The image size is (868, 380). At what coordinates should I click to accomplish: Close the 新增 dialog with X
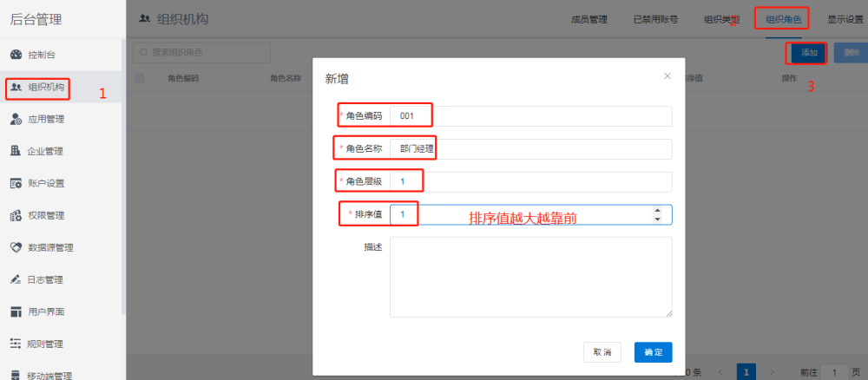coord(667,76)
